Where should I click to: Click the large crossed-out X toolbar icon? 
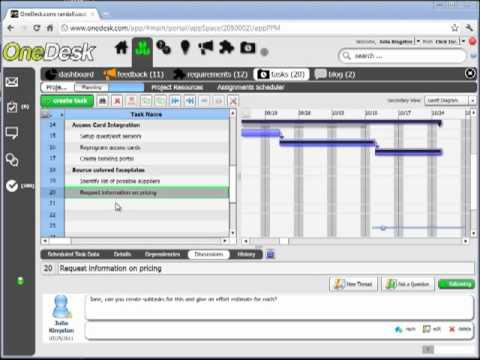click(x=233, y=101)
